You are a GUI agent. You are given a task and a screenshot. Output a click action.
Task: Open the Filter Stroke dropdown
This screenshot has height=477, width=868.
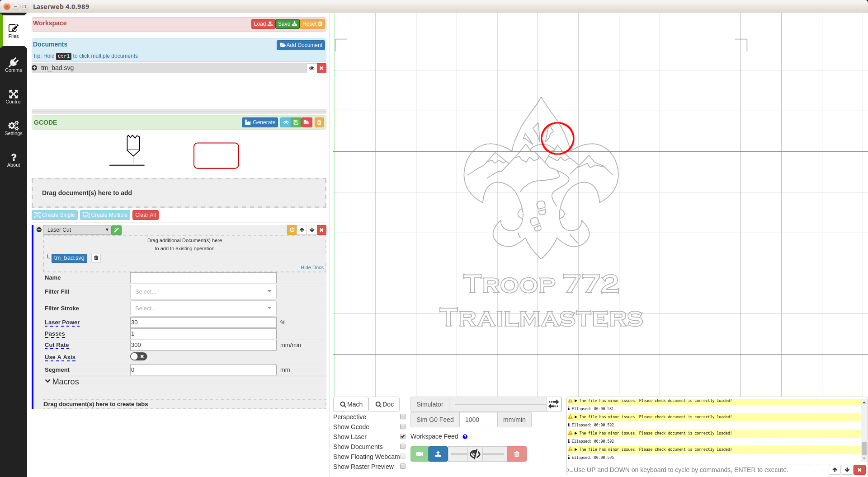point(203,309)
